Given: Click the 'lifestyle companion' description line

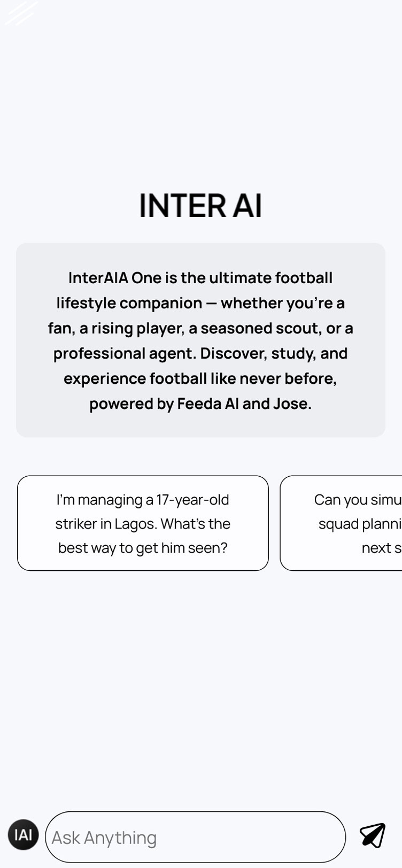Looking at the screenshot, I should [x=200, y=303].
